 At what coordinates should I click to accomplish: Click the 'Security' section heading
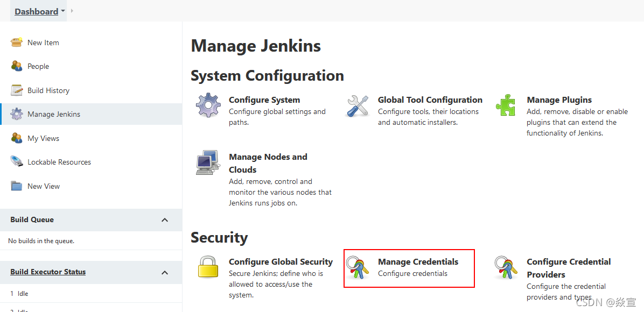(219, 237)
